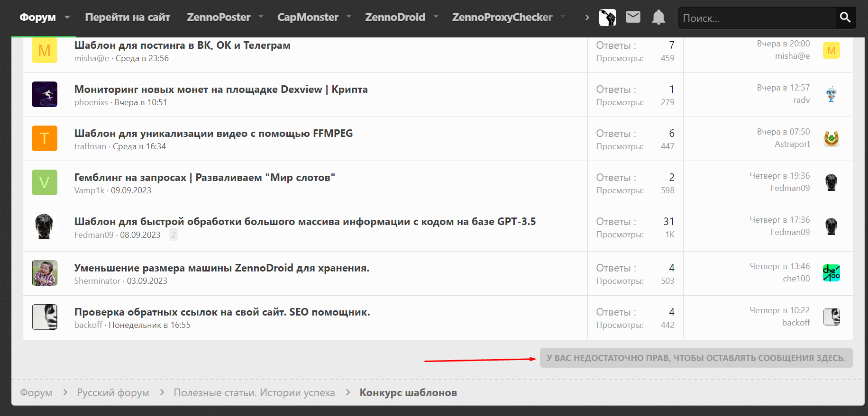Open last poster backoff's small avatar
Image resolution: width=868 pixels, height=416 pixels.
(x=831, y=317)
